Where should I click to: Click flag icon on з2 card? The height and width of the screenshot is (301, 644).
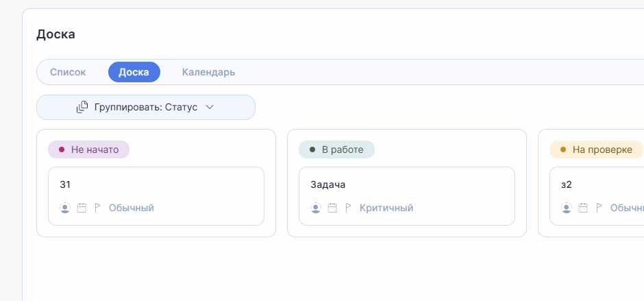click(599, 208)
